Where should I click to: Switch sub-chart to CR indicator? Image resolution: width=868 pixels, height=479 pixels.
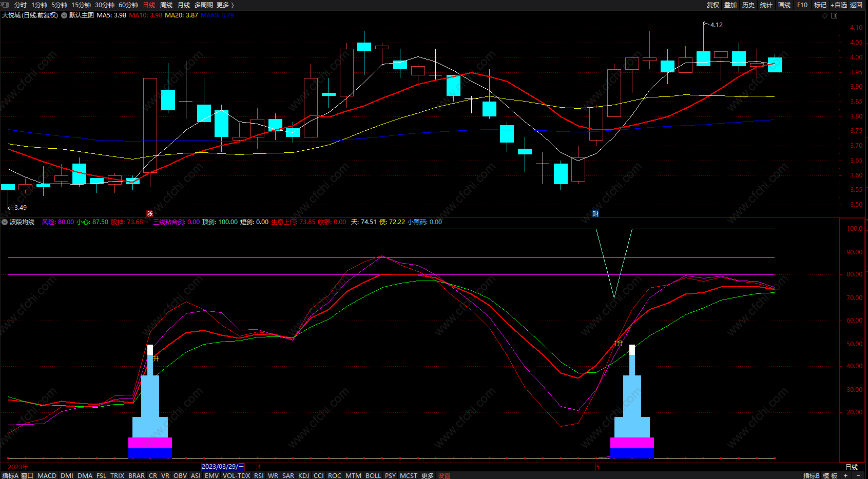[153, 475]
